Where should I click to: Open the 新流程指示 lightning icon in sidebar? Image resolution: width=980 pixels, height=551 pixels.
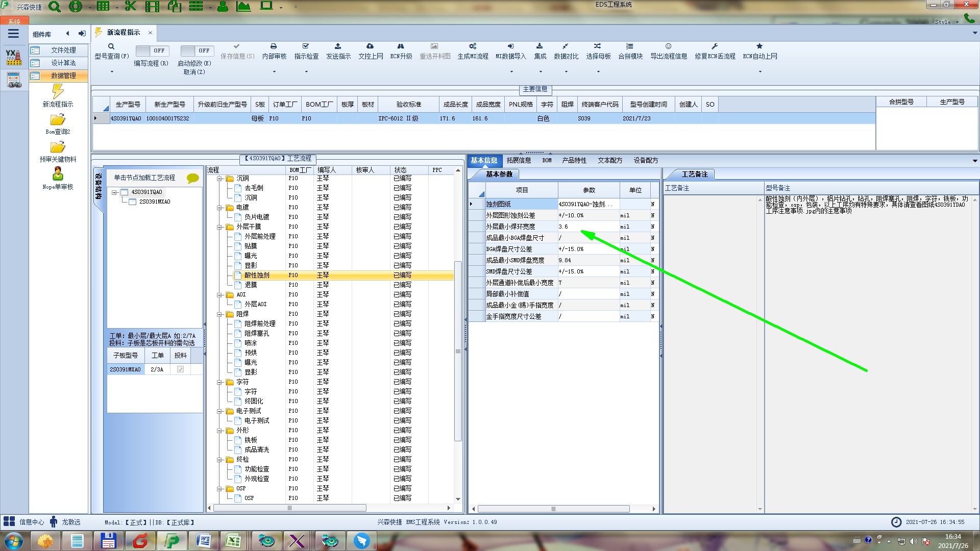pyautogui.click(x=58, y=92)
